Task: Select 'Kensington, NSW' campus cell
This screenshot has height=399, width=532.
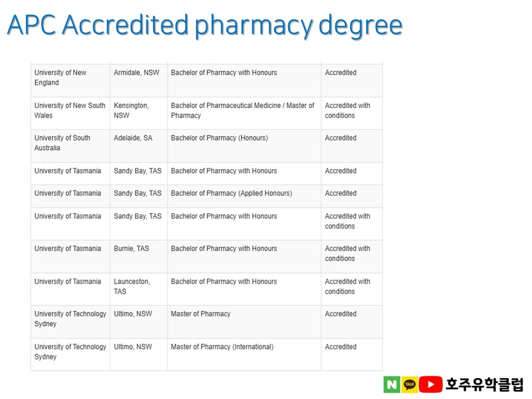Action: tap(131, 110)
